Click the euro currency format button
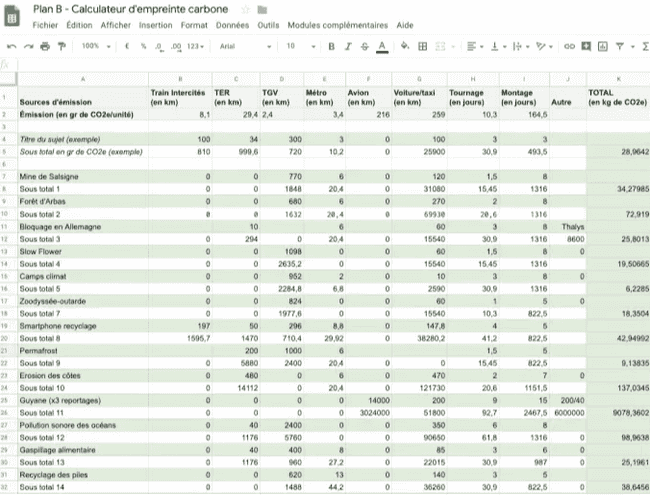 pos(130,46)
